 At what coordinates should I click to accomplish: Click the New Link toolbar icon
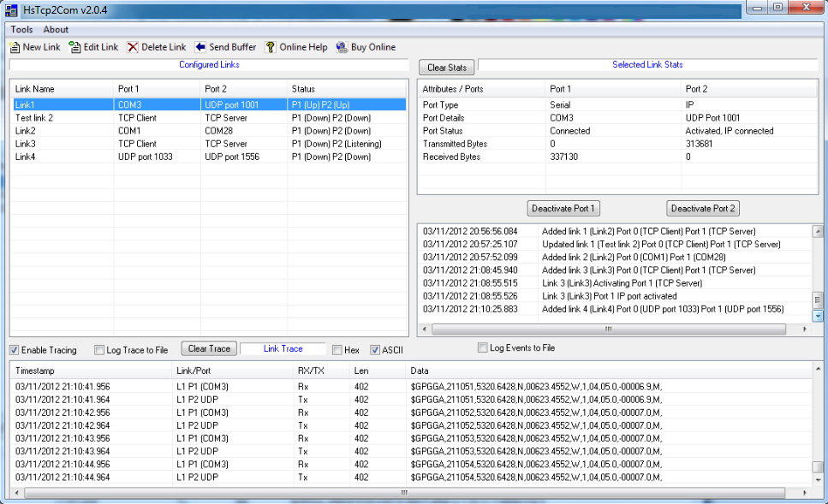click(15, 47)
